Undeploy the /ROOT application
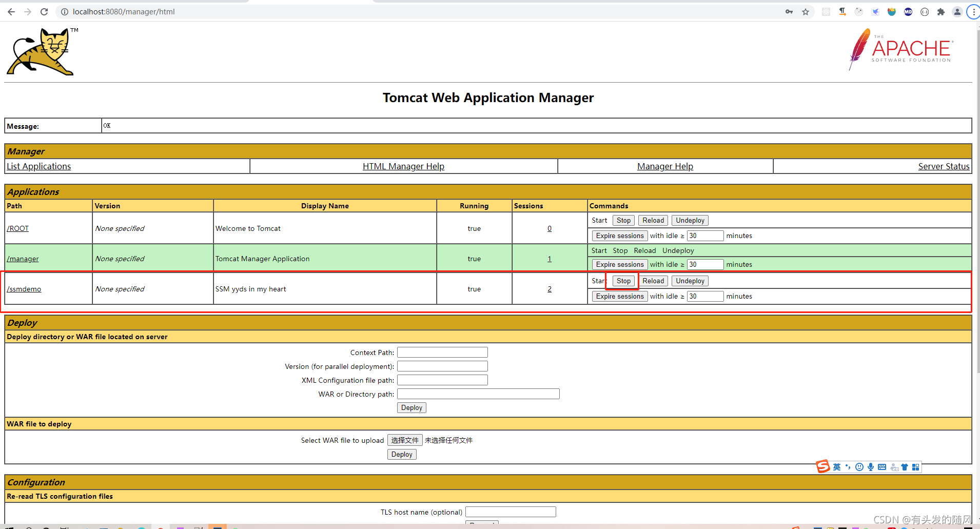Image resolution: width=980 pixels, height=529 pixels. point(690,220)
